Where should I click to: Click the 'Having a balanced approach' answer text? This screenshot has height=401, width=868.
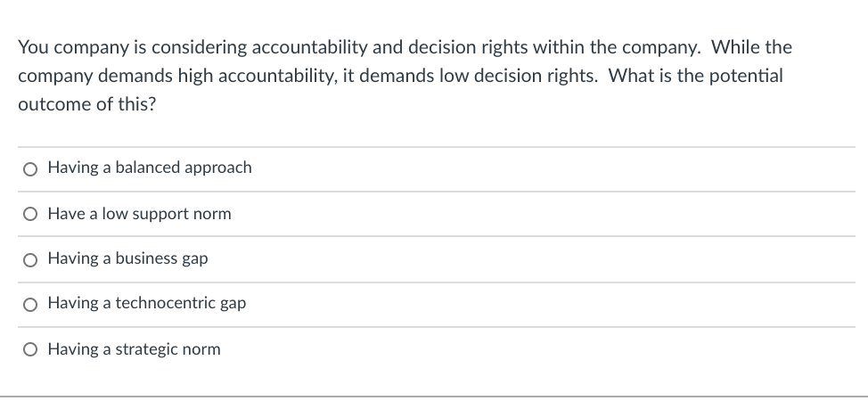click(x=149, y=168)
